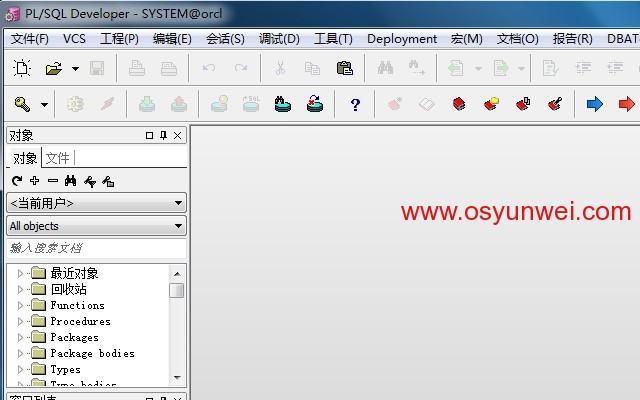
Task: Click the Paste clipboard icon
Action: click(x=344, y=68)
